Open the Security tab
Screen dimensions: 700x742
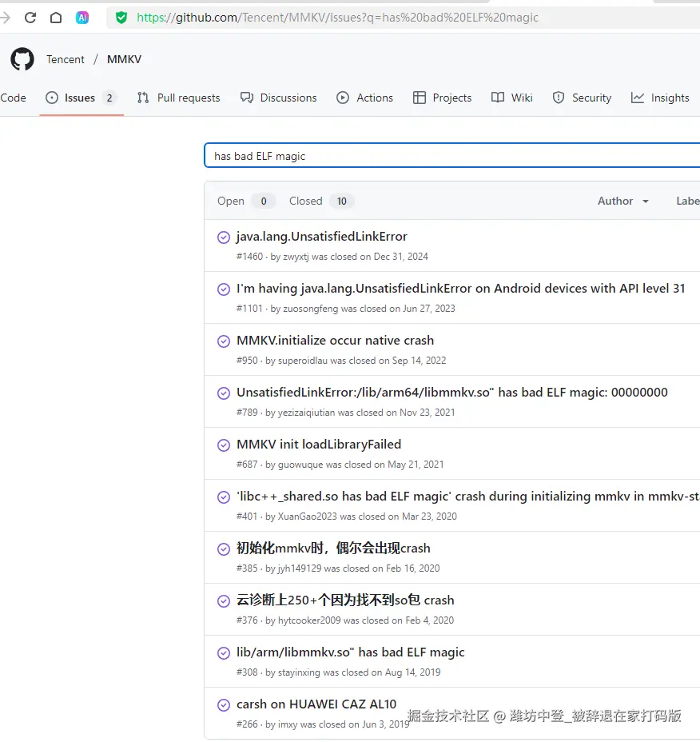[582, 98]
